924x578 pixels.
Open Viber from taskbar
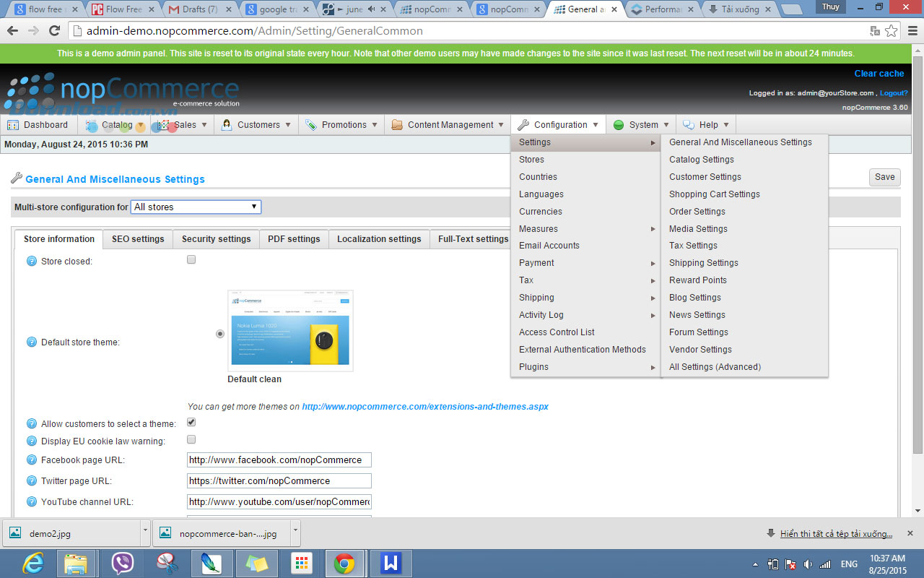pos(123,563)
